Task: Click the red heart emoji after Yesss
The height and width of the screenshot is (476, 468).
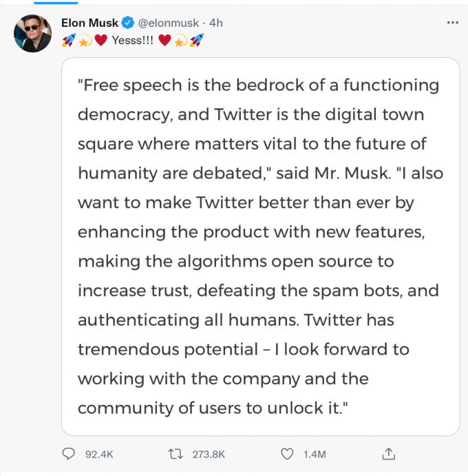Action: [164, 41]
